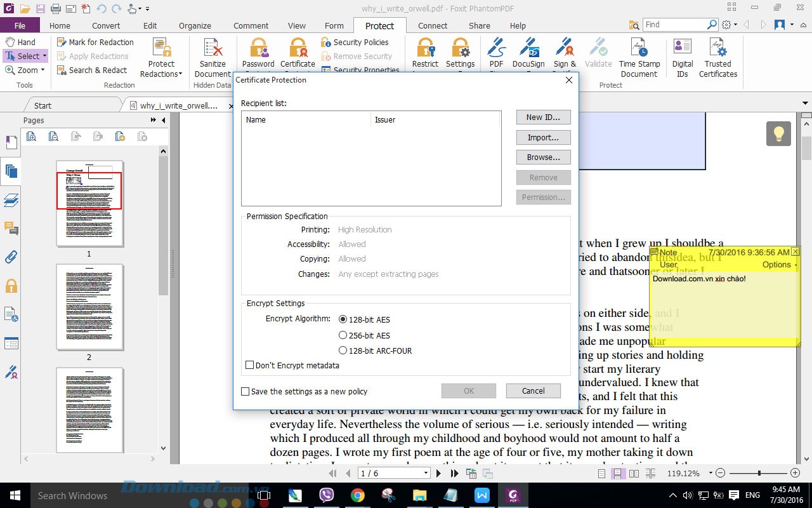Open the Digital Signatures panel in sidebar

pos(11,372)
